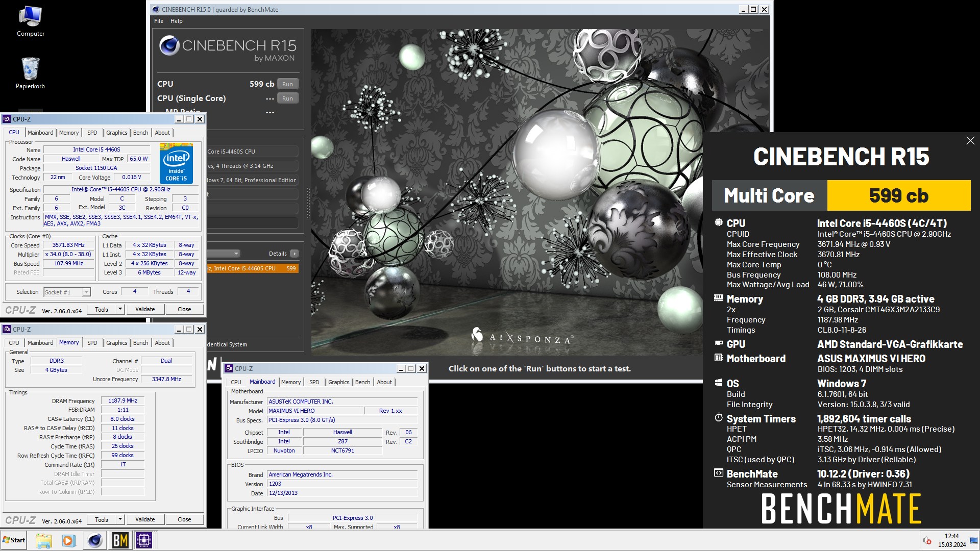This screenshot has width=980, height=551.
Task: Click the Cinebench splitter grip handle
Action: (x=308, y=203)
